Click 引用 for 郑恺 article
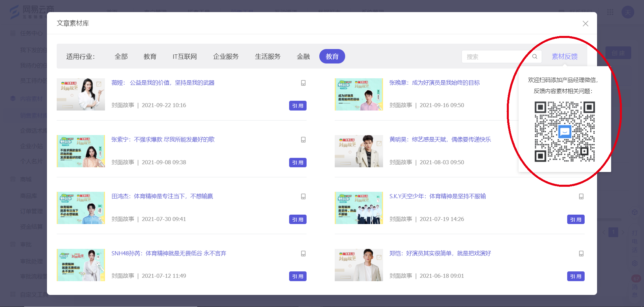644x307 pixels. click(576, 276)
